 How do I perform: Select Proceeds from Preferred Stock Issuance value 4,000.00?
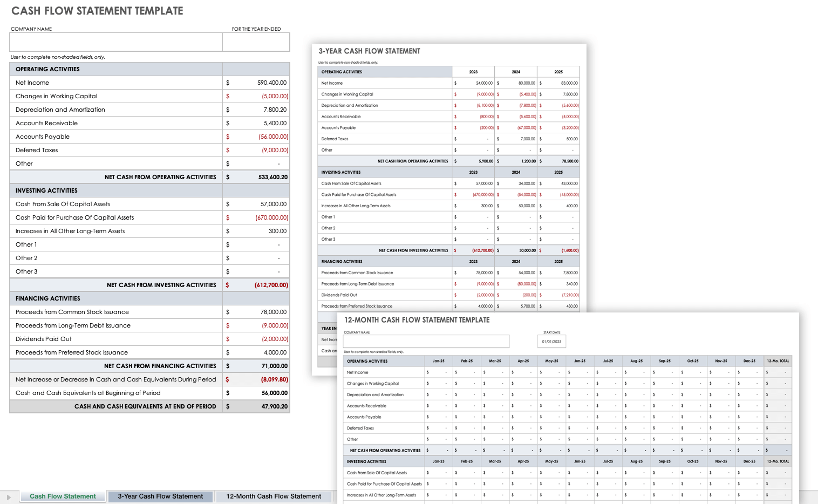pos(275,352)
